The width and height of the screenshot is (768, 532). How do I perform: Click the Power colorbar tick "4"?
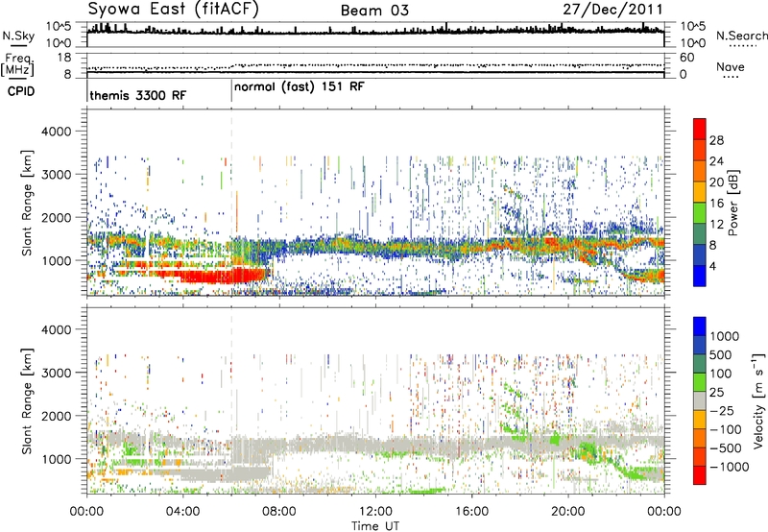[713, 266]
